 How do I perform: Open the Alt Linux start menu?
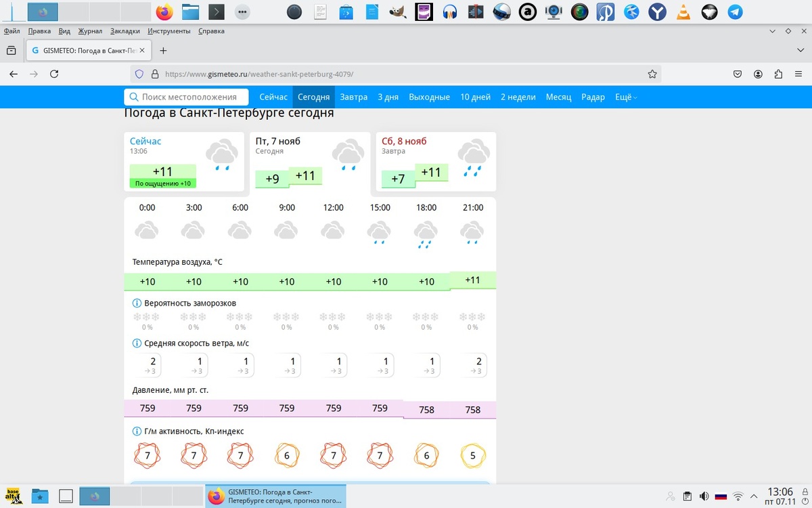click(14, 496)
